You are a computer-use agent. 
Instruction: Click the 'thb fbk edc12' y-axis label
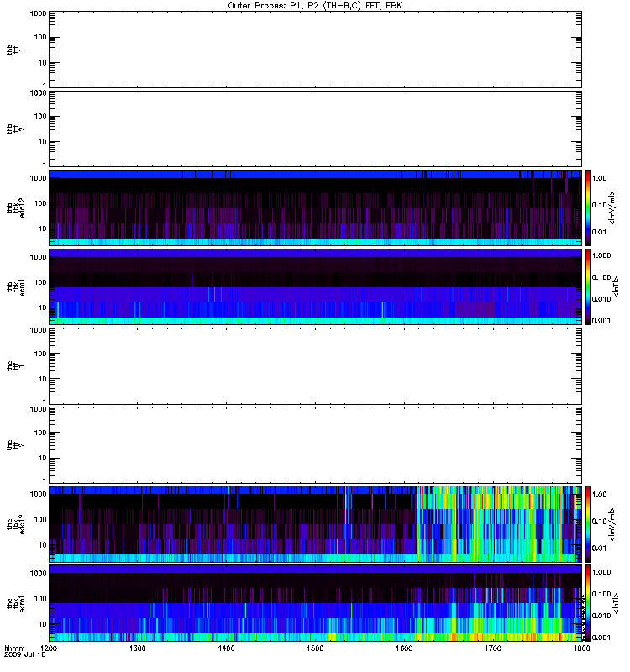tap(15, 207)
